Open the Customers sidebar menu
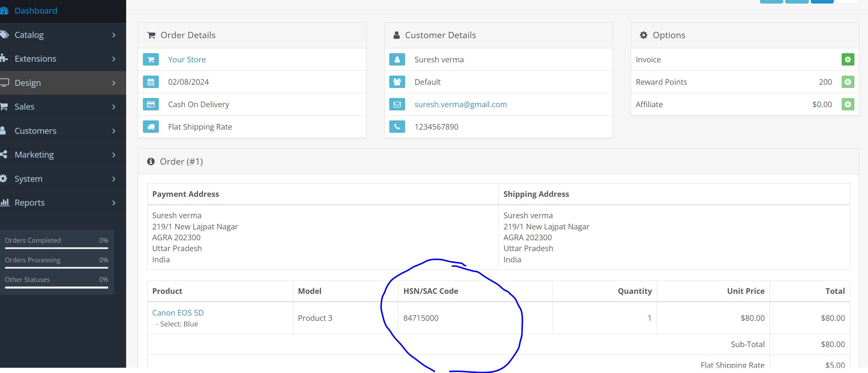Image resolution: width=868 pixels, height=373 pixels. [35, 131]
